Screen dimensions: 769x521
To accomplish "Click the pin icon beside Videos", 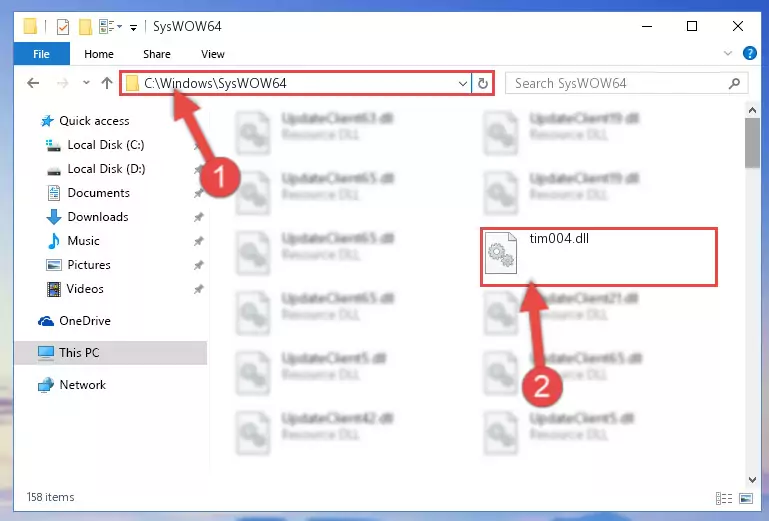I will [x=198, y=289].
